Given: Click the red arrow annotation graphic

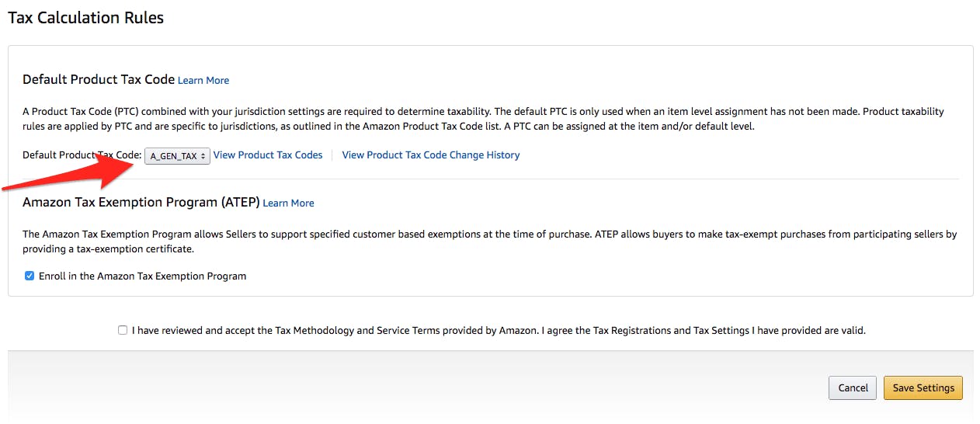Looking at the screenshot, I should click(70, 176).
